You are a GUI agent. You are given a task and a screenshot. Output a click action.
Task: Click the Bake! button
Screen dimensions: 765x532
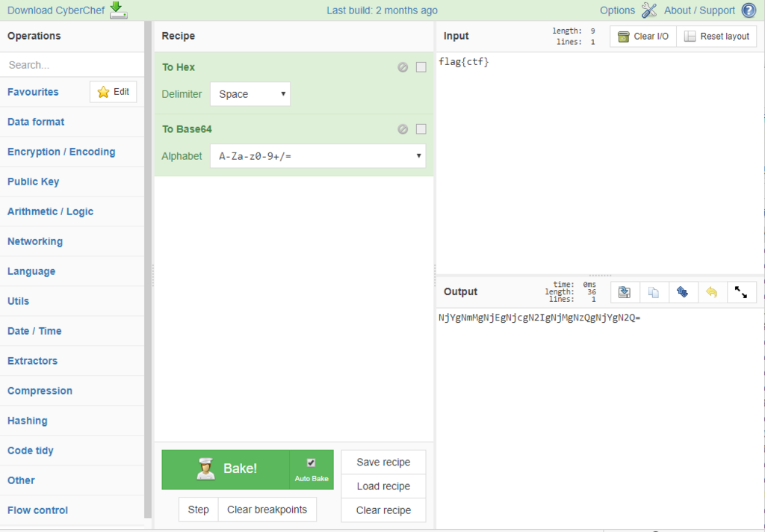click(226, 469)
